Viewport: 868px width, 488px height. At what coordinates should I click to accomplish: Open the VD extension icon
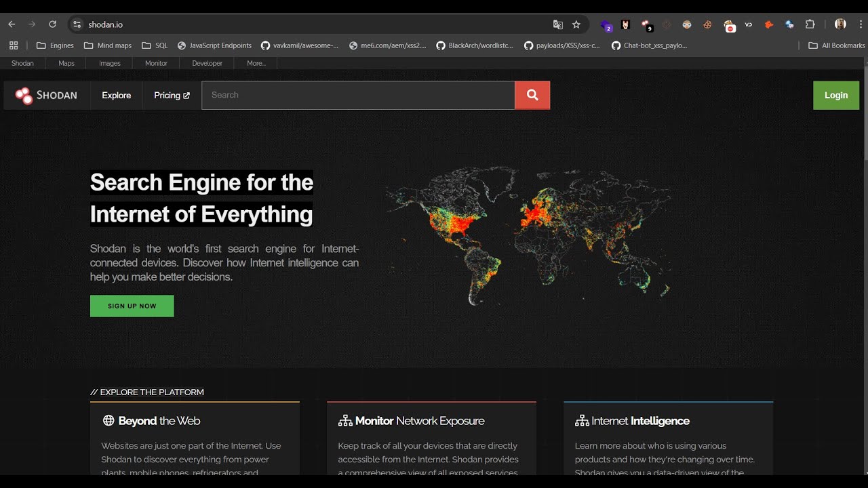click(749, 24)
